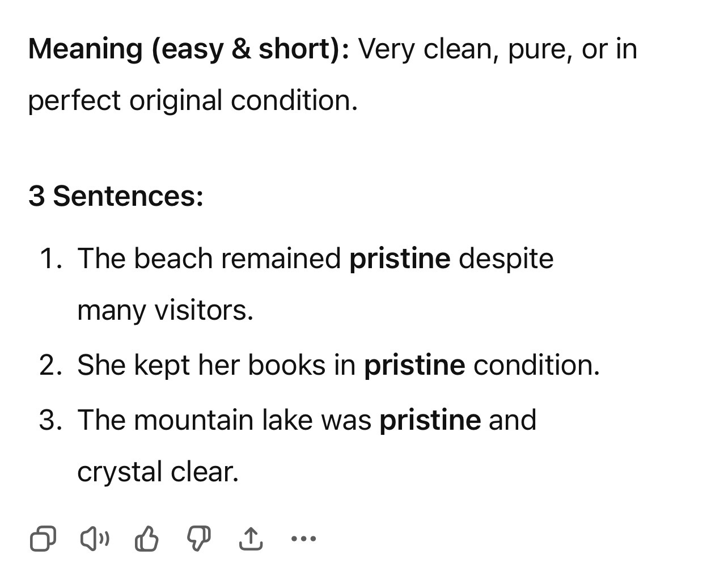Viewport: 728px width, 576px height.
Task: Play the response aloud with speaker icon
Action: point(94,539)
